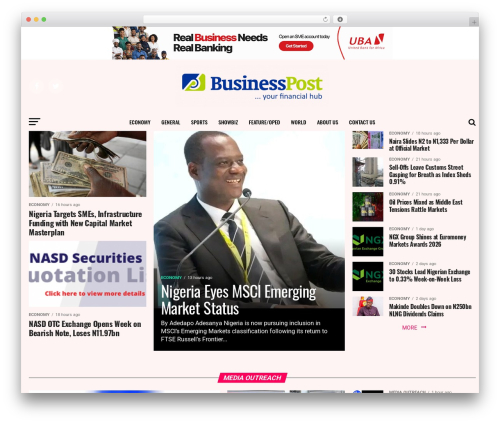
Task: Open 30 Stocks Lead Nigerian Exchange article
Action: [x=429, y=275]
